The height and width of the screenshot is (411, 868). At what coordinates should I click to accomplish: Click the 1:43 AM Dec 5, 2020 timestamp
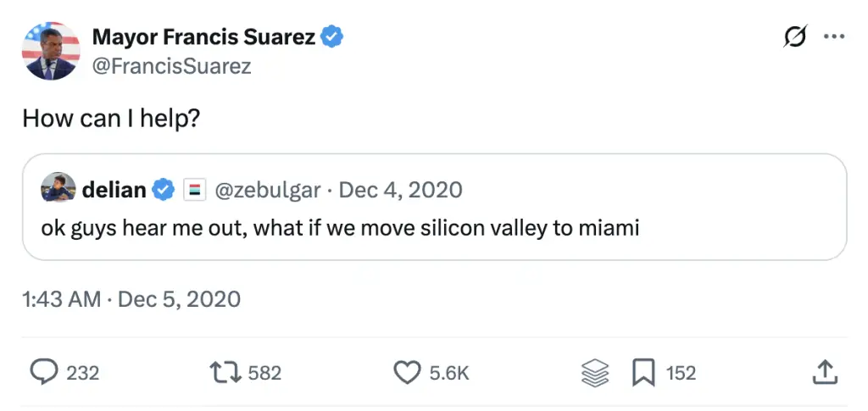click(x=131, y=298)
